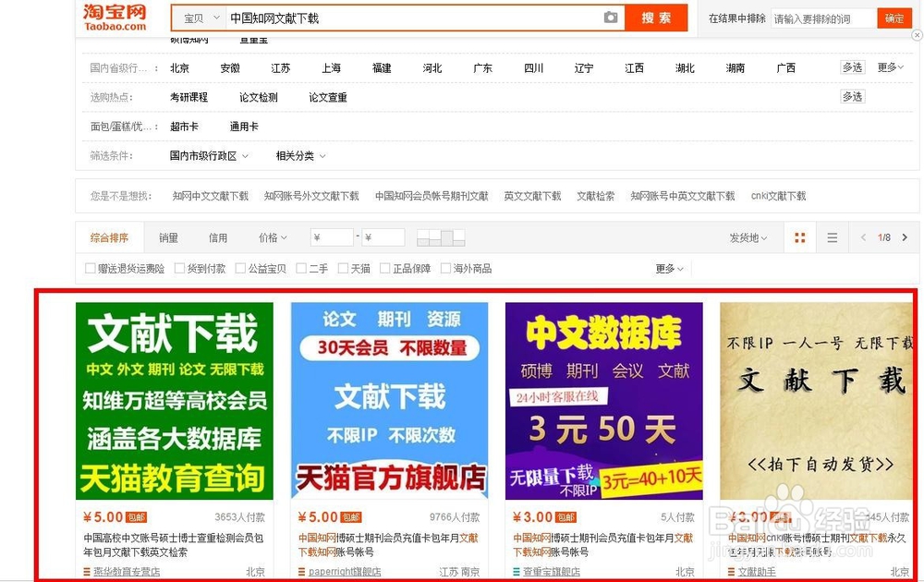Open purple 中文数据库 product thumbnail
The height and width of the screenshot is (582, 924).
(604, 401)
